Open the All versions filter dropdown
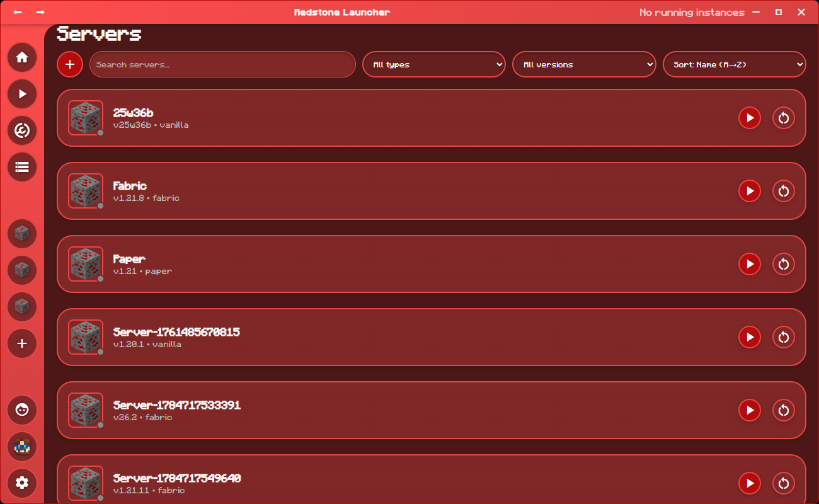This screenshot has width=819, height=504. point(584,64)
